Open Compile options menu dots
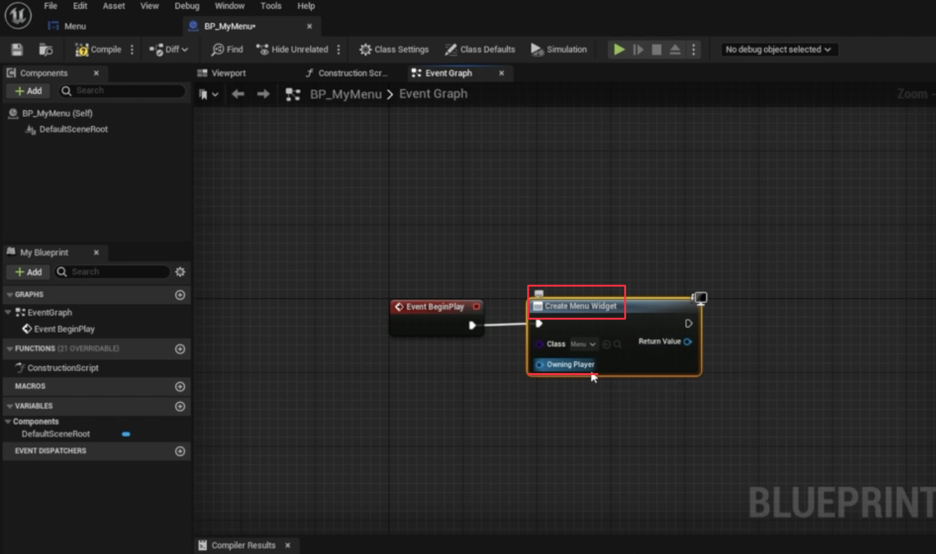This screenshot has height=554, width=936. [132, 50]
